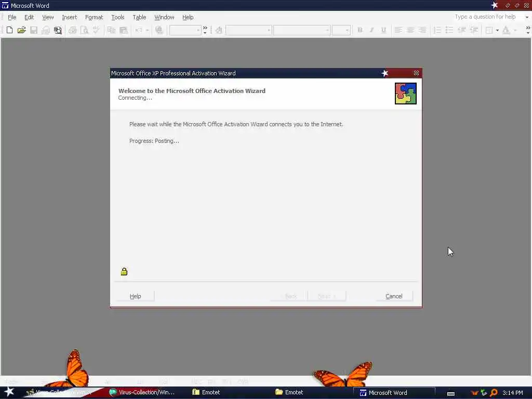Click the Copy toolbar icon

click(111, 30)
